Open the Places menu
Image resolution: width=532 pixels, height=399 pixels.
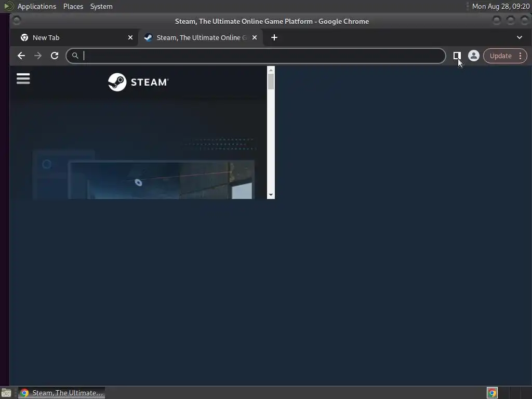coord(73,6)
